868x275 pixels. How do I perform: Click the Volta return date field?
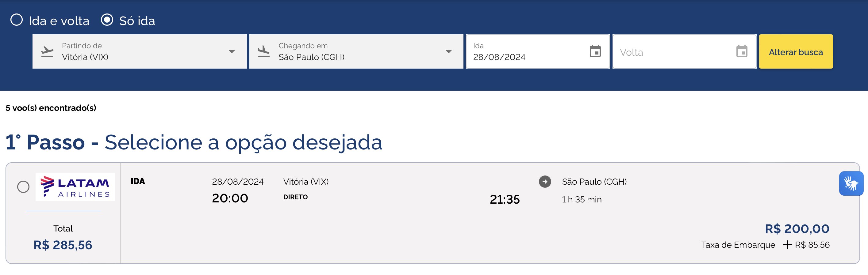[684, 51]
